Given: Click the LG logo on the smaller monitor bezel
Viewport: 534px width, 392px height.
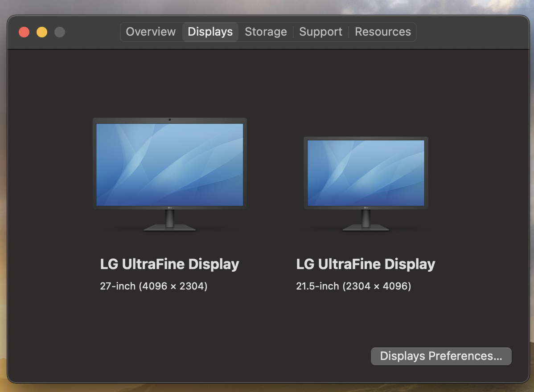Looking at the screenshot, I should (x=366, y=208).
